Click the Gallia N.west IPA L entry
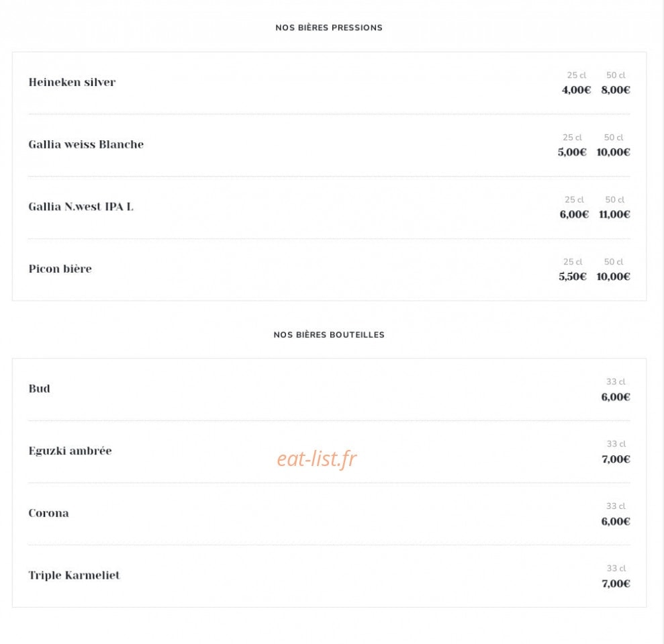Image resolution: width=664 pixels, height=644 pixels. click(81, 207)
